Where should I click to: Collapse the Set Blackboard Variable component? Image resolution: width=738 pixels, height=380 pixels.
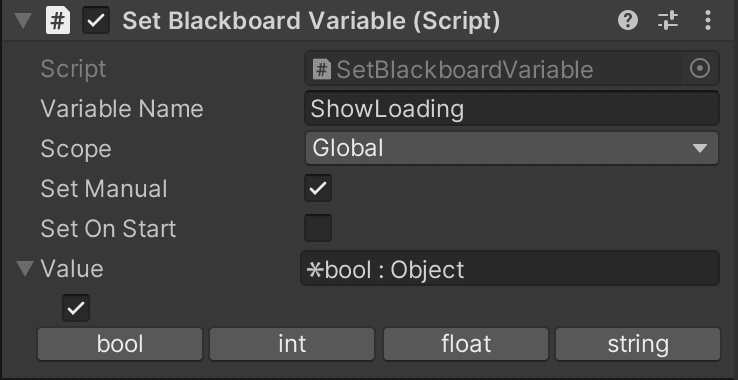[x=23, y=21]
